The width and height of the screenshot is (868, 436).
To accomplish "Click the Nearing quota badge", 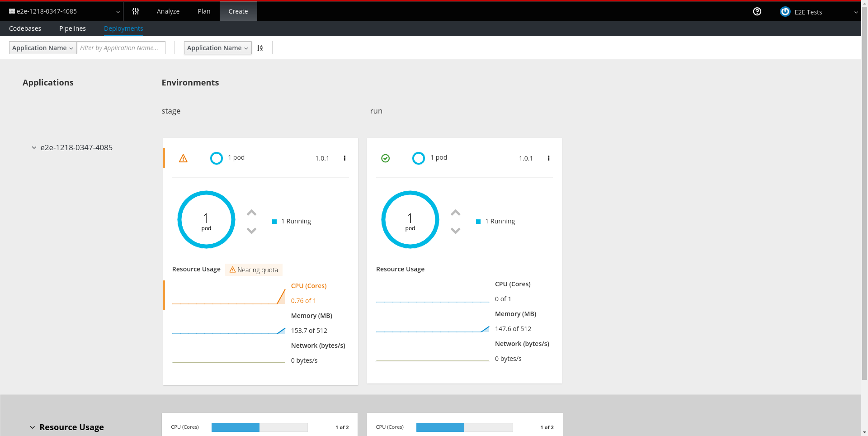I will [254, 270].
